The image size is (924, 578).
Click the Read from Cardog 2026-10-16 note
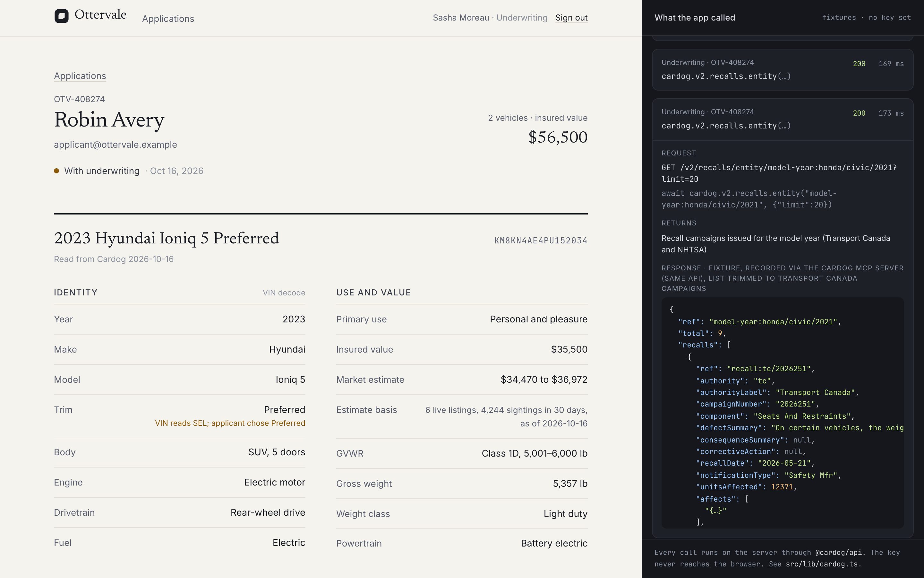(x=114, y=259)
